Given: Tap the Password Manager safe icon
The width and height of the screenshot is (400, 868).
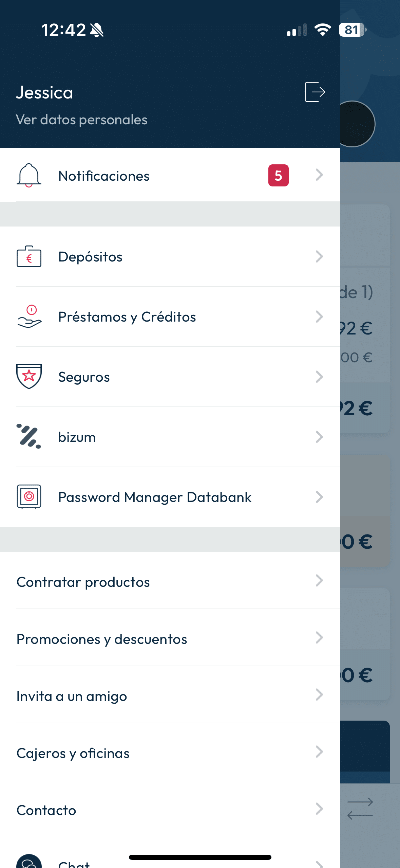Looking at the screenshot, I should pyautogui.click(x=29, y=496).
